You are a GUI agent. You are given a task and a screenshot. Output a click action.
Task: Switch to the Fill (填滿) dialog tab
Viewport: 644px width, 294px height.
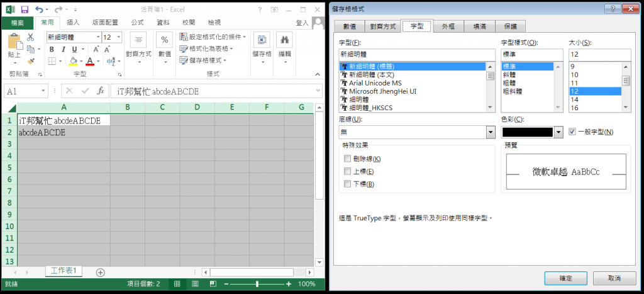click(479, 26)
